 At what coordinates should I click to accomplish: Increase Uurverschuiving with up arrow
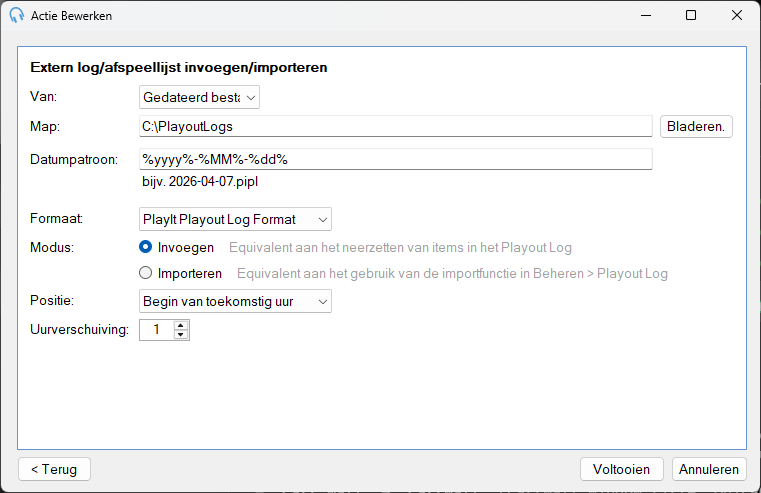[x=181, y=325]
